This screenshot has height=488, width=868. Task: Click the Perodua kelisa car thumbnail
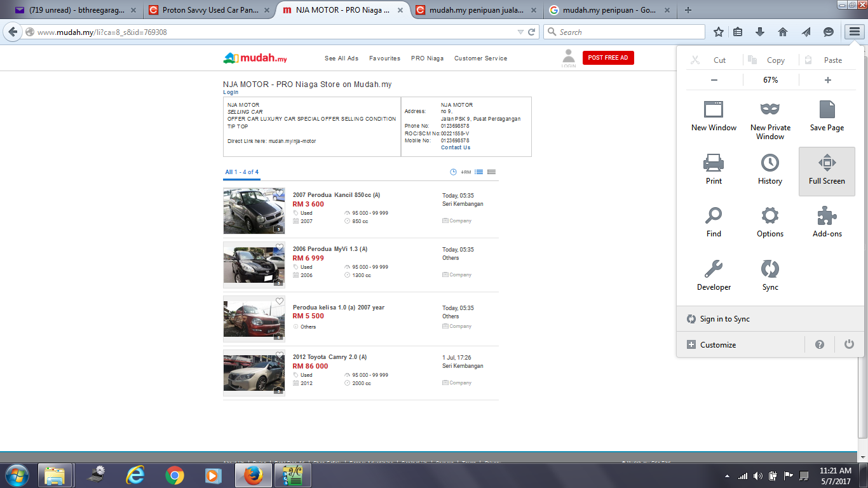click(254, 319)
